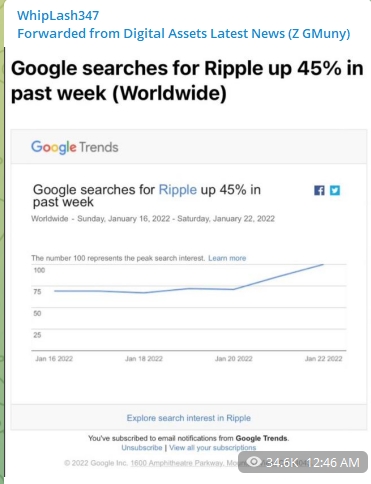Image resolution: width=371 pixels, height=484 pixels.
Task: Click the bold post headline text
Action: pos(187,80)
